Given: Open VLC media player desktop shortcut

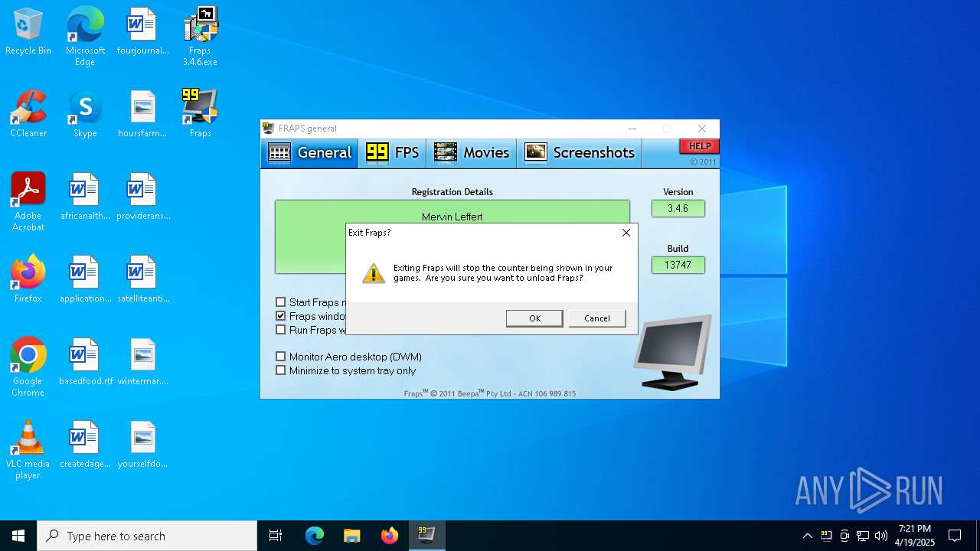Looking at the screenshot, I should (28, 450).
